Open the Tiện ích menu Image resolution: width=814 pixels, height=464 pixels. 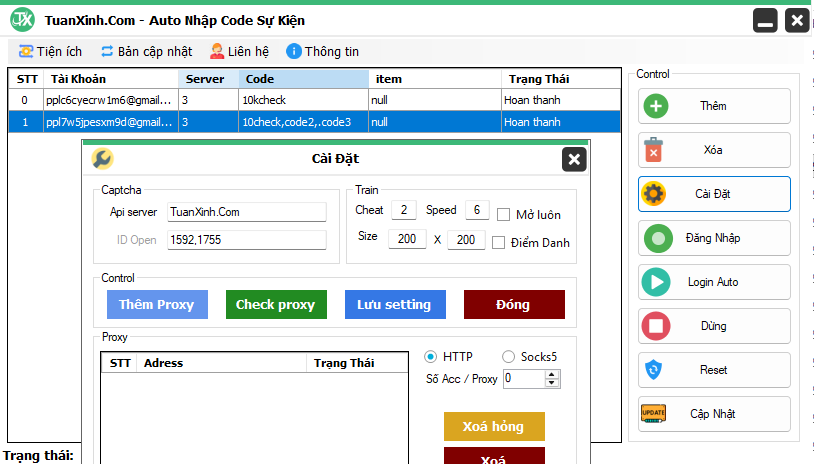tap(50, 51)
